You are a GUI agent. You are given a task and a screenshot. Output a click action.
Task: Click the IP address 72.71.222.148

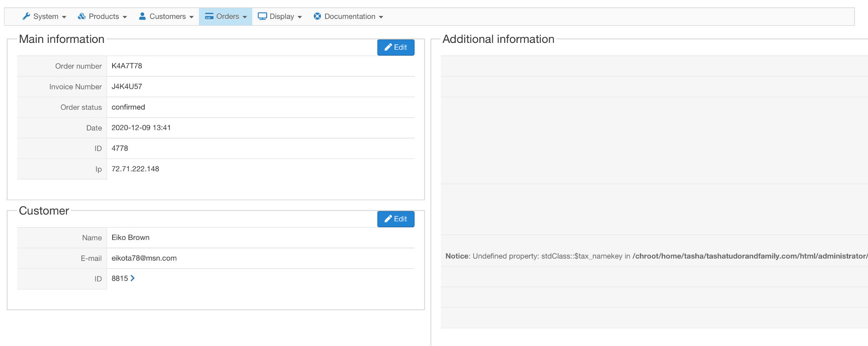[135, 169]
